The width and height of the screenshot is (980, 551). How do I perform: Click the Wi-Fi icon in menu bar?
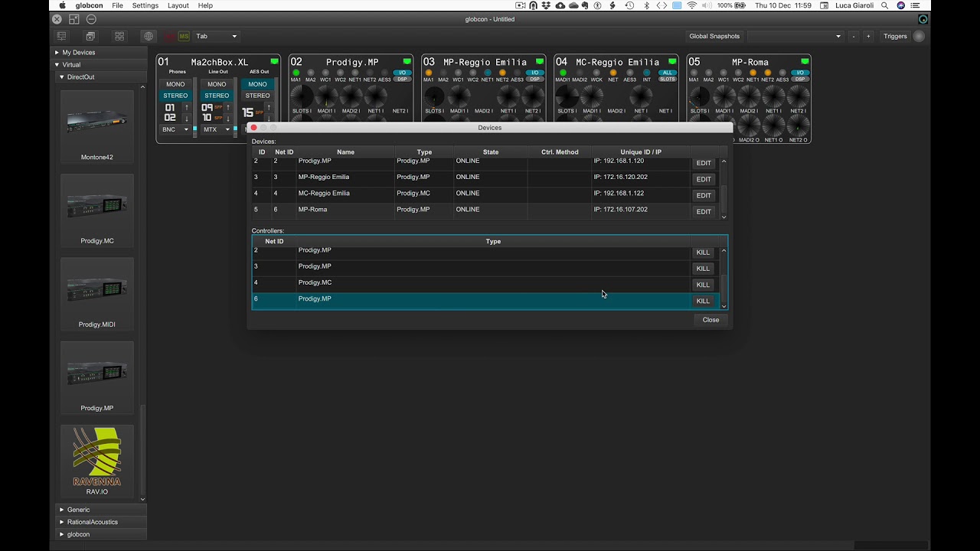[692, 5]
